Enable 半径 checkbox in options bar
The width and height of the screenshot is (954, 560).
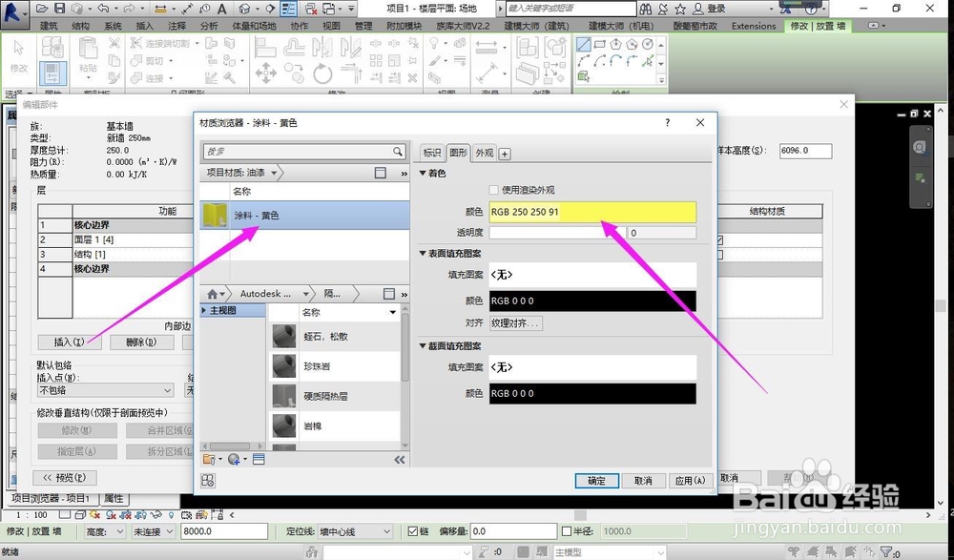pyautogui.click(x=567, y=531)
